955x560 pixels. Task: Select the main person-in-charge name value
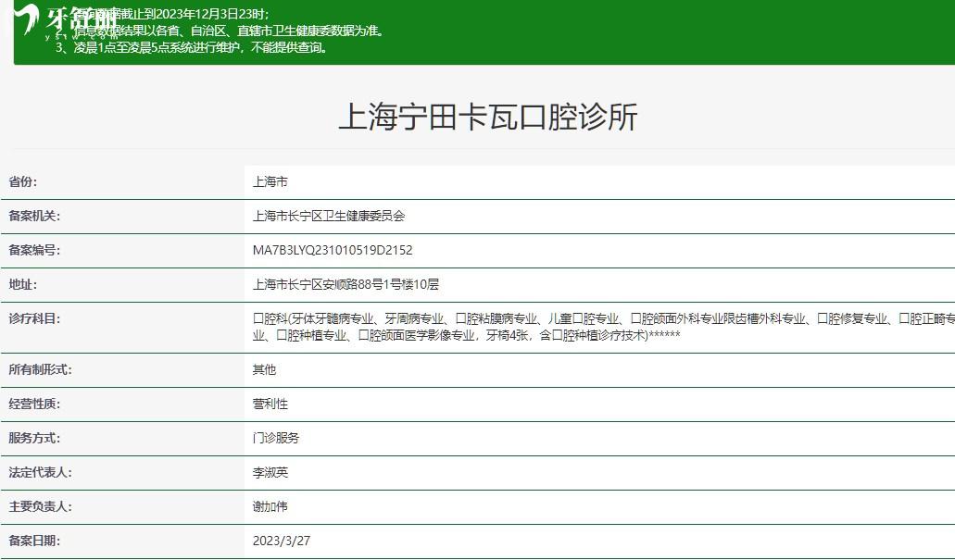tap(270, 505)
